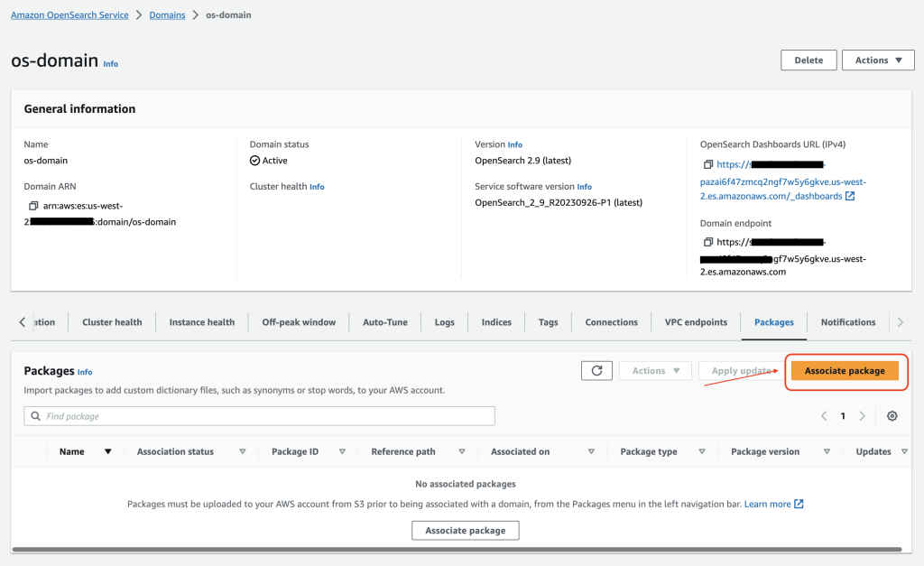Copy the OpenSearch Dashboards URL with its copy icon
The image size is (924, 566).
click(x=708, y=164)
